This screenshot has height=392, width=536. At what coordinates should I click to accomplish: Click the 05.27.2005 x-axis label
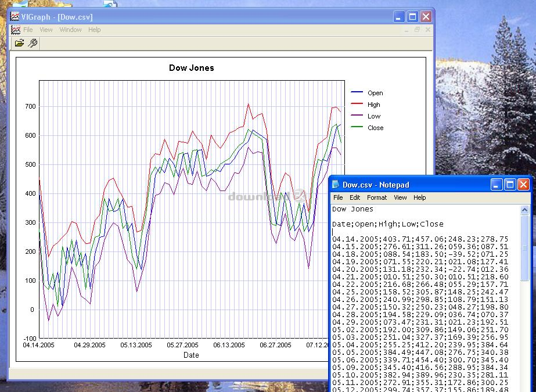tap(182, 345)
